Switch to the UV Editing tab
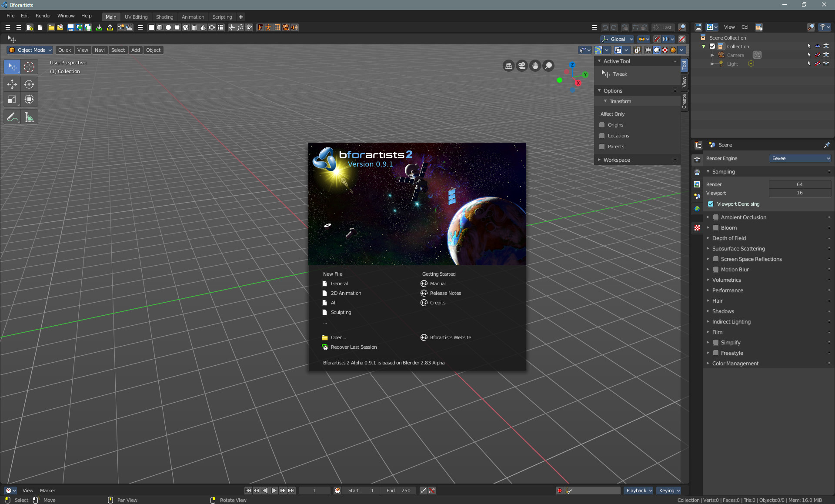The height and width of the screenshot is (504, 835). point(136,17)
